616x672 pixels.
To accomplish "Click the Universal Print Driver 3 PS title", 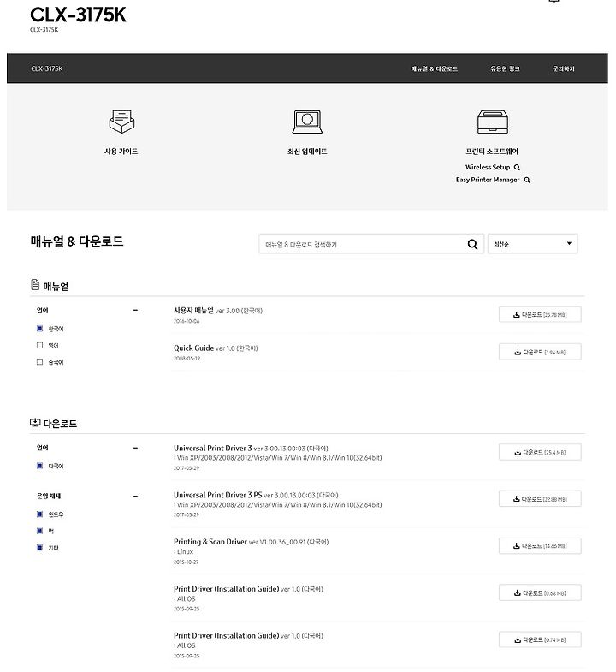I will click(x=217, y=495).
